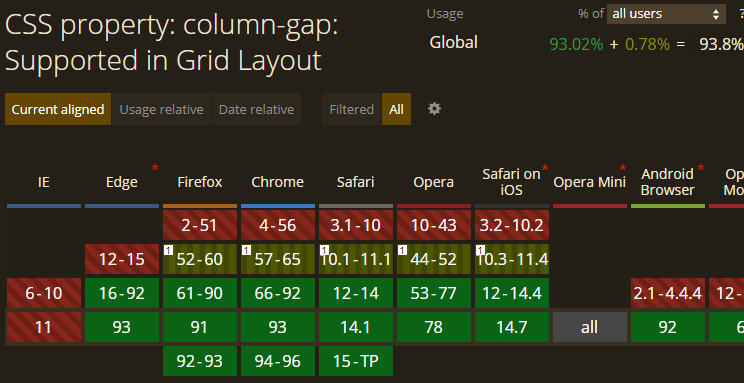Click the Edge column header

click(122, 182)
